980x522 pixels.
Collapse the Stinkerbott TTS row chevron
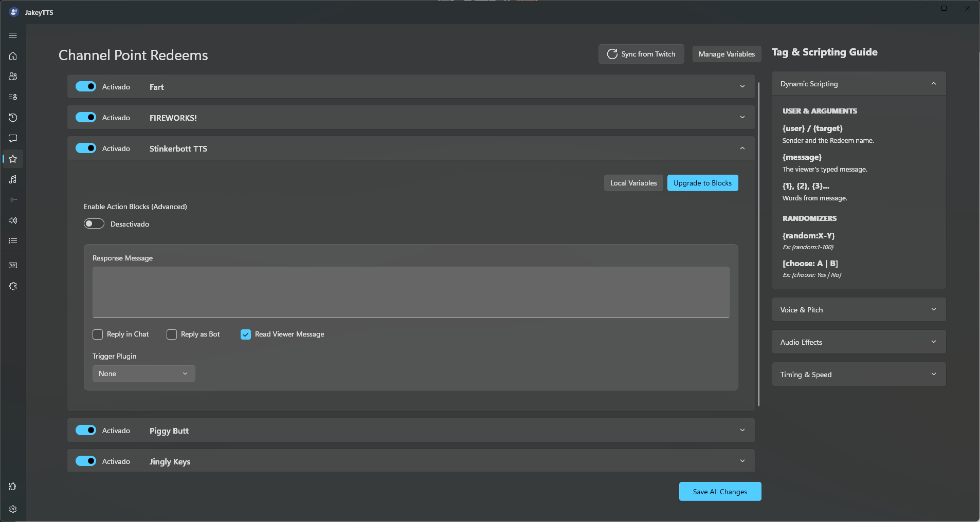[742, 148]
